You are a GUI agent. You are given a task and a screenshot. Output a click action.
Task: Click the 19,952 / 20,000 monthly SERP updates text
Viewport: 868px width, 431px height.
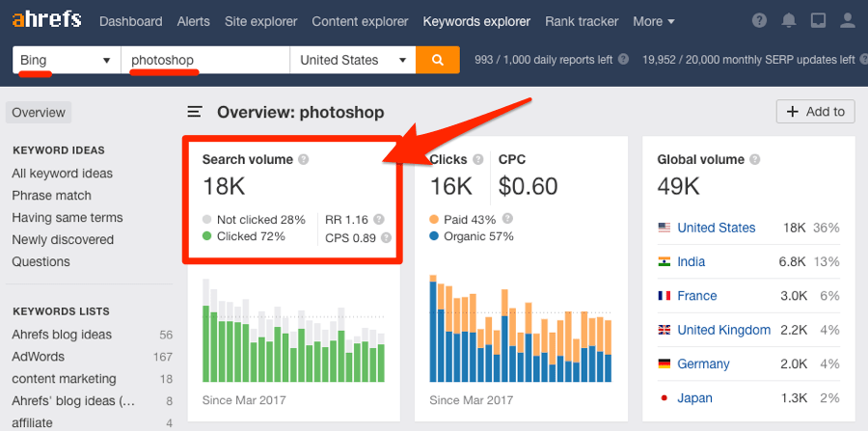(749, 59)
